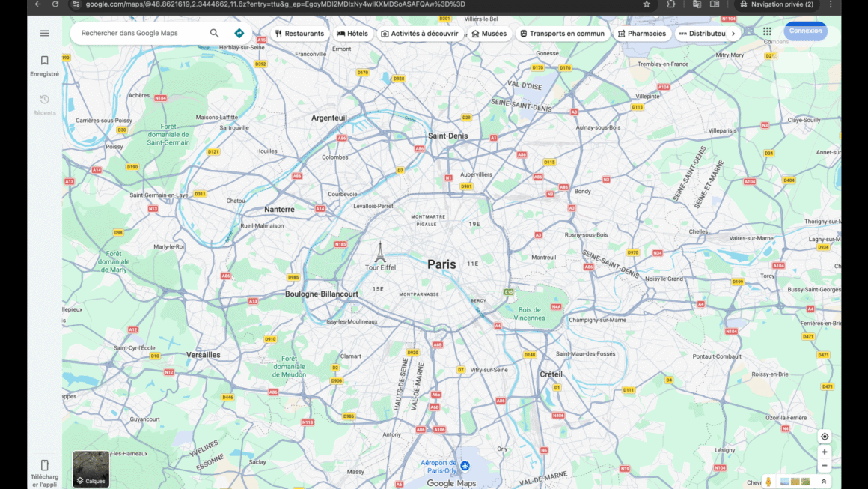Zoom out with the minus button
The image size is (868, 489).
[x=825, y=466]
